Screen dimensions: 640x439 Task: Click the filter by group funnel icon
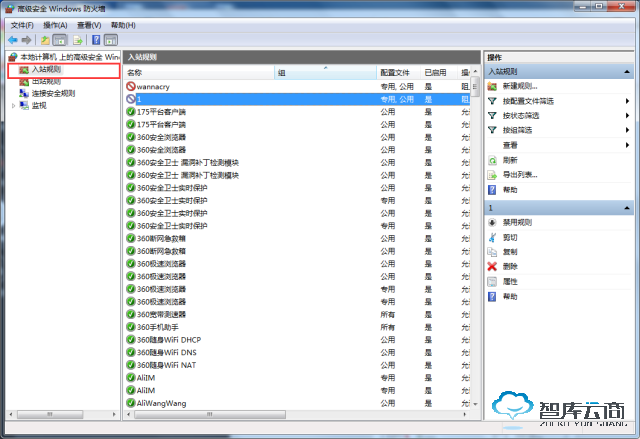click(x=492, y=130)
